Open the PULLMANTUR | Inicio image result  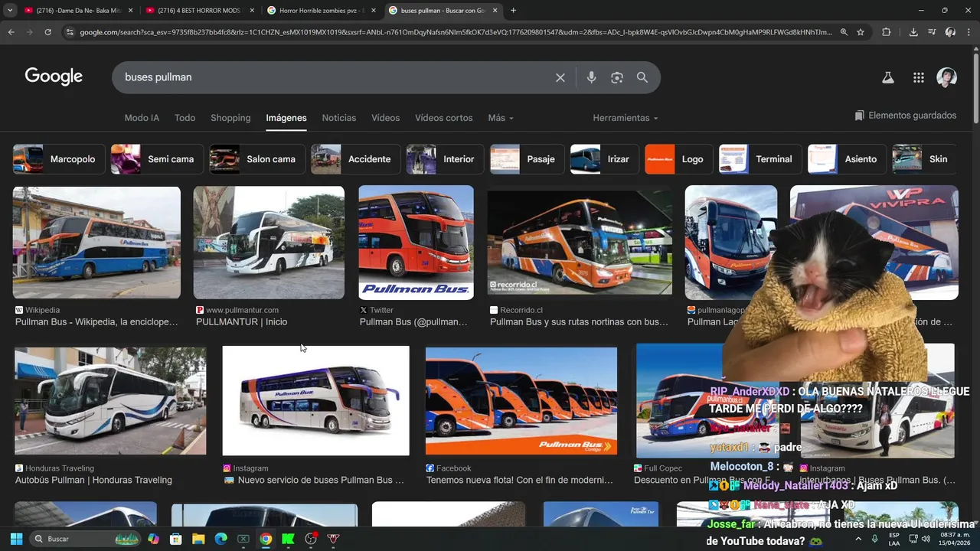tap(269, 242)
